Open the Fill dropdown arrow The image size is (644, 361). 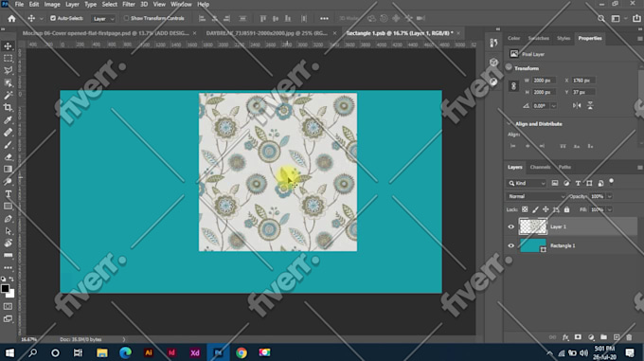point(610,209)
